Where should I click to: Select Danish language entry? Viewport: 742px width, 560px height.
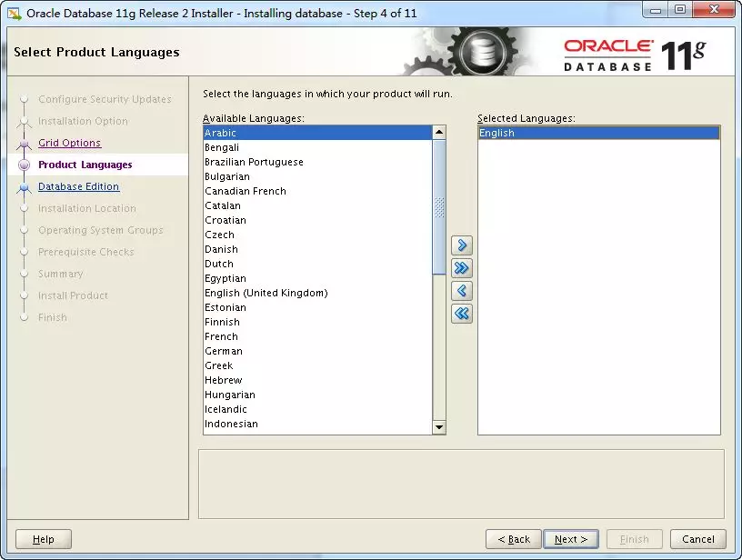pyautogui.click(x=317, y=249)
